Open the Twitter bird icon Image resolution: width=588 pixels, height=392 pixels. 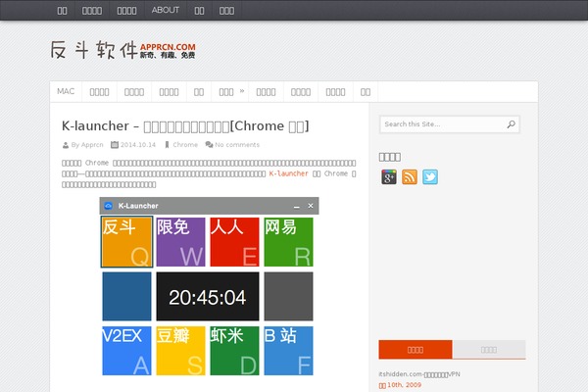coord(430,177)
